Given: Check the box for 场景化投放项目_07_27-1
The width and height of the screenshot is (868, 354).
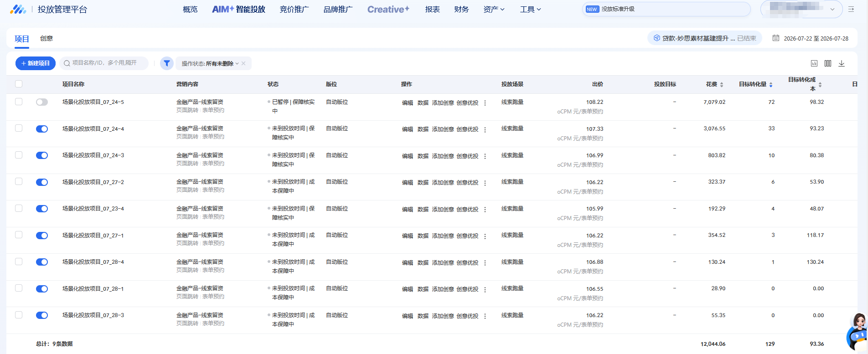Looking at the screenshot, I should 19,235.
